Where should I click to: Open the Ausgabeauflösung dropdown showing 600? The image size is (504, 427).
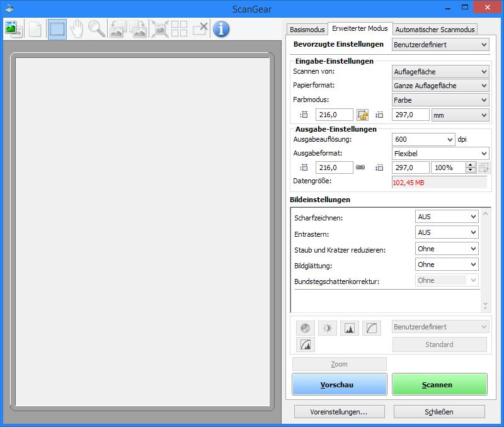[x=449, y=139]
